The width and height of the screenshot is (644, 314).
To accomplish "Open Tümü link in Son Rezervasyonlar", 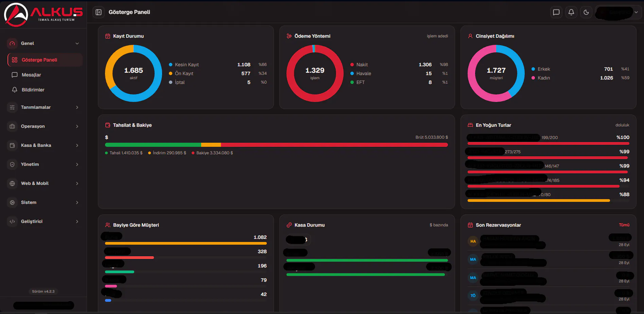I will click(x=624, y=225).
